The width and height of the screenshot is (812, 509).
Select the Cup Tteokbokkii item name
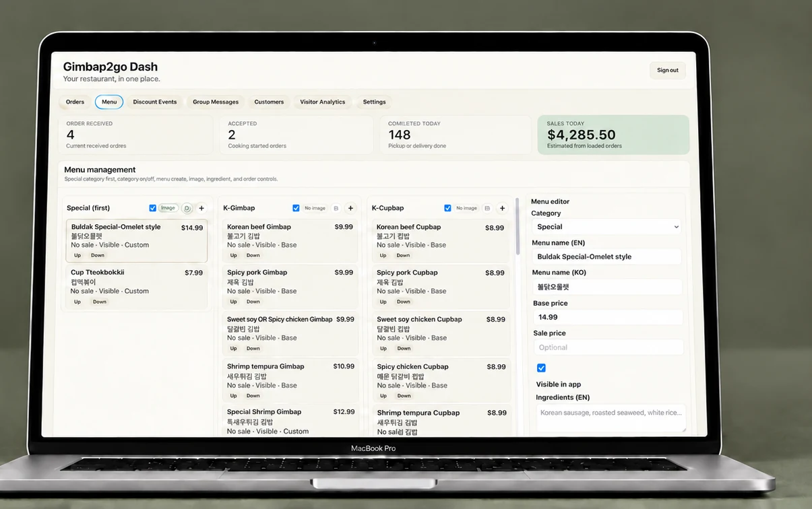98,273
